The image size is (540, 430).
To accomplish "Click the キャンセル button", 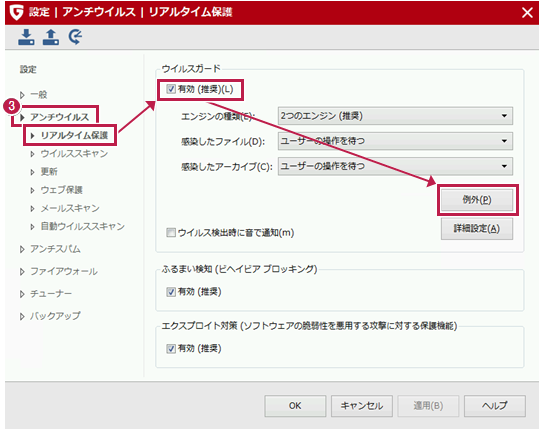I will pyautogui.click(x=362, y=406).
